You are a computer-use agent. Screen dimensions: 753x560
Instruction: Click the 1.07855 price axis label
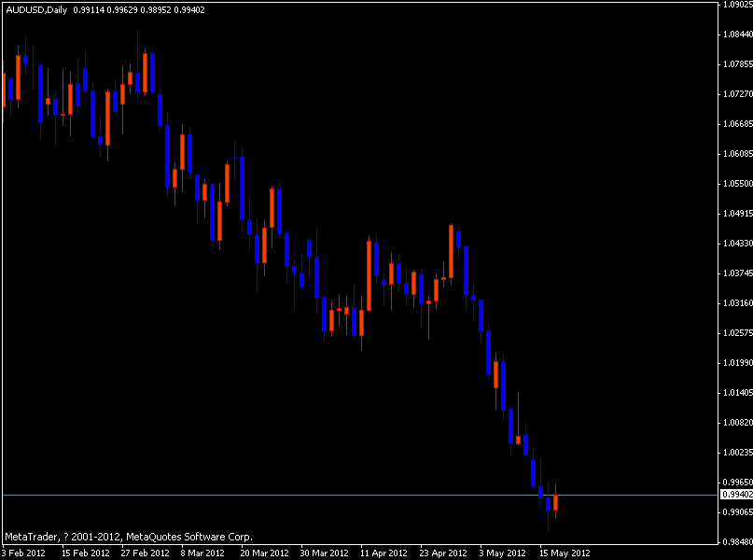coord(738,64)
